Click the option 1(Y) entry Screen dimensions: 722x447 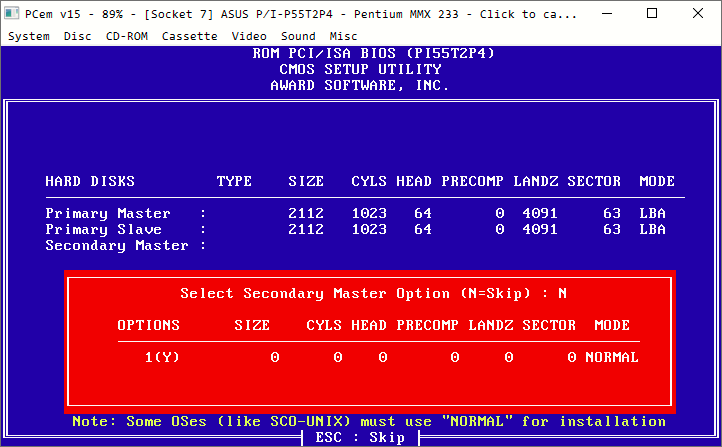pyautogui.click(x=162, y=357)
